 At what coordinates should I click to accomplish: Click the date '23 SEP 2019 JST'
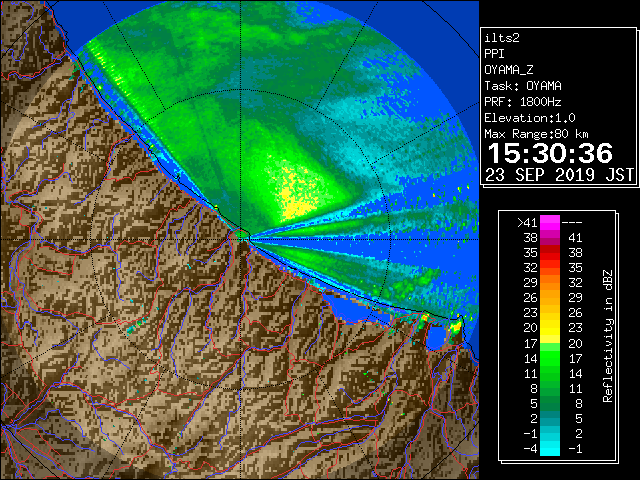click(x=559, y=175)
